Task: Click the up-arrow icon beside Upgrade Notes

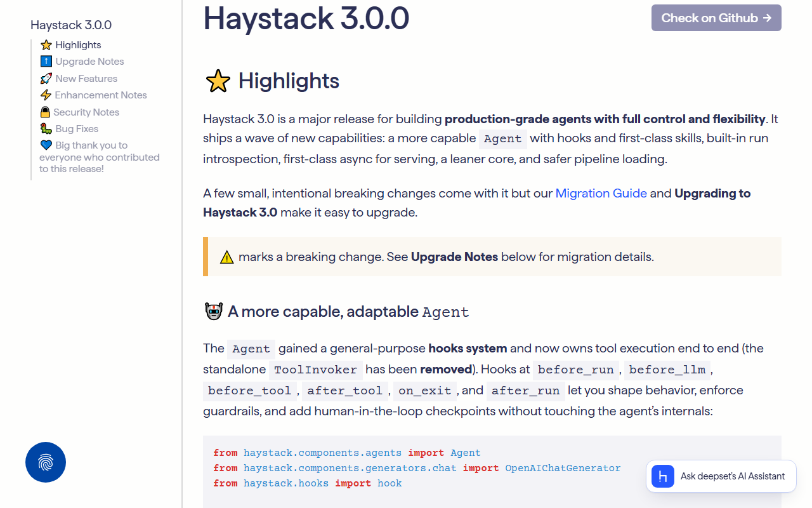Action: click(46, 62)
